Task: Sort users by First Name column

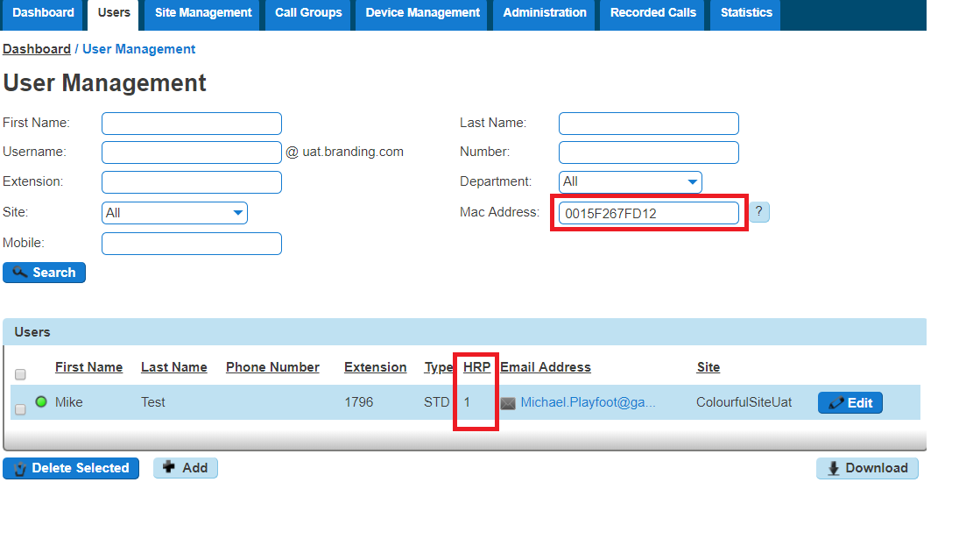Action: tap(88, 367)
